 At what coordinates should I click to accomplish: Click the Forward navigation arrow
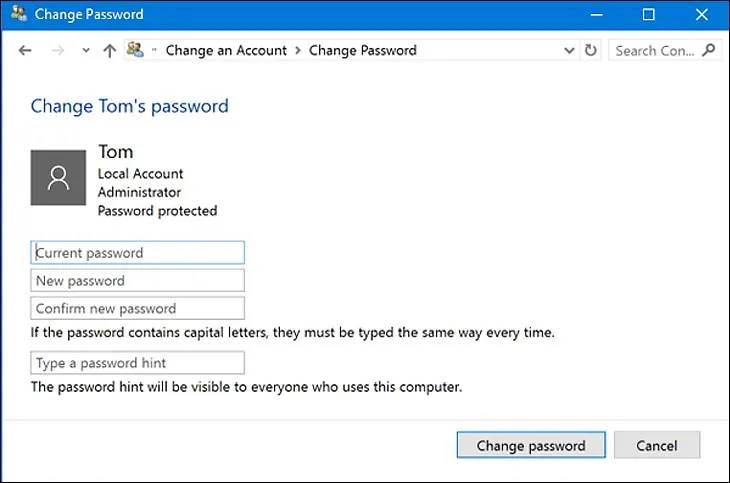[58, 50]
